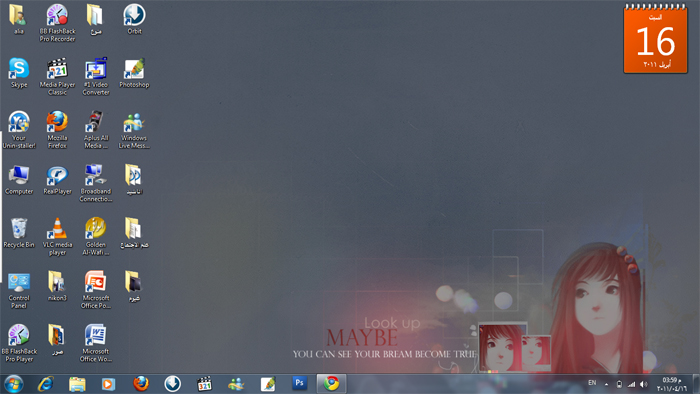Select the nikon3 folder

pyautogui.click(x=57, y=286)
